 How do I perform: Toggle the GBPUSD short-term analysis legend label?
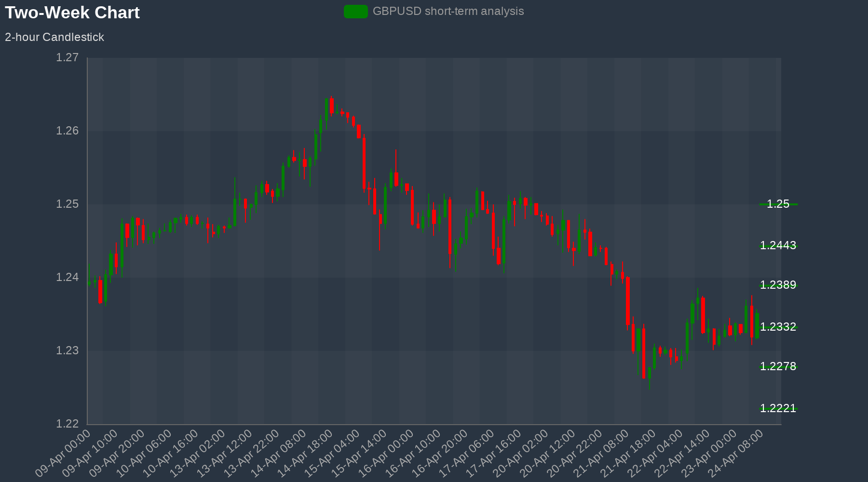pos(448,12)
